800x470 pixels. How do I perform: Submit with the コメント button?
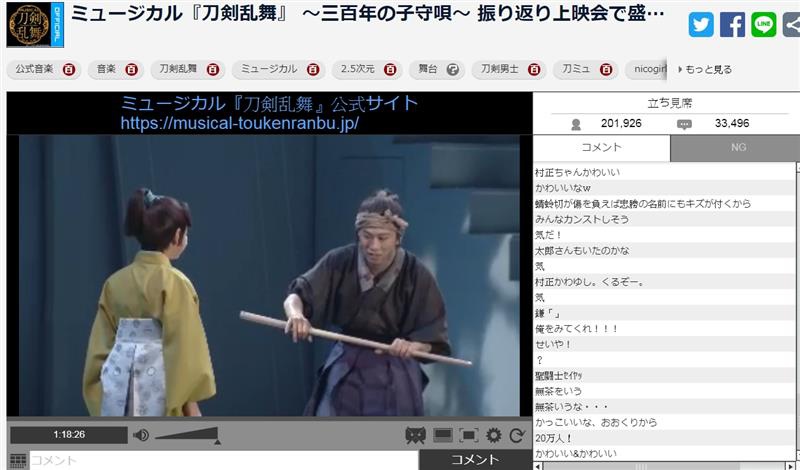pos(476,460)
